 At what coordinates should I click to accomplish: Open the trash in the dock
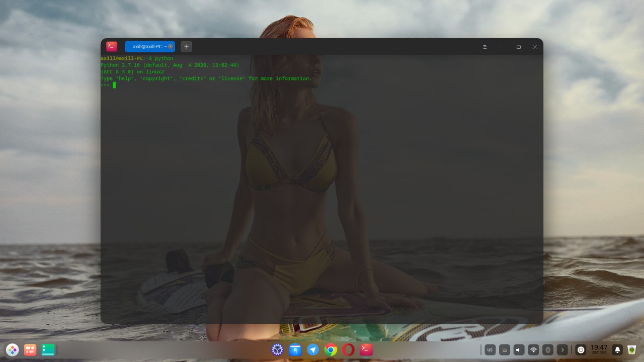[x=632, y=350]
